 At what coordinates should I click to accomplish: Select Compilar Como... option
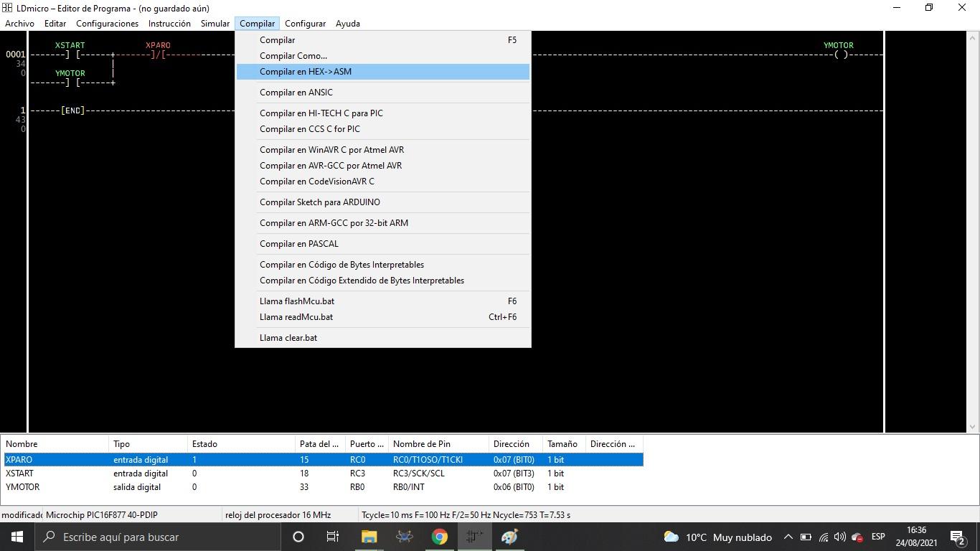click(x=383, y=56)
